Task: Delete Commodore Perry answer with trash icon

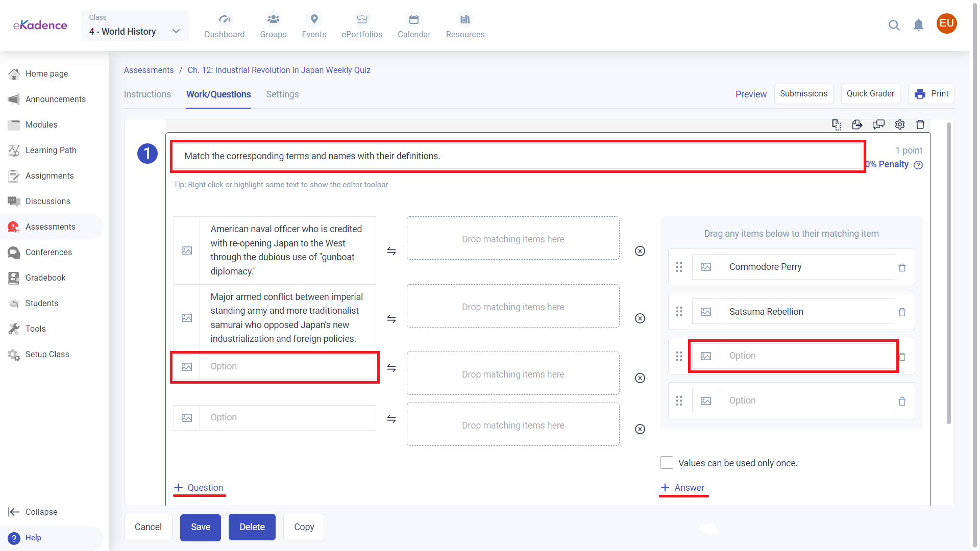Action: 902,267
